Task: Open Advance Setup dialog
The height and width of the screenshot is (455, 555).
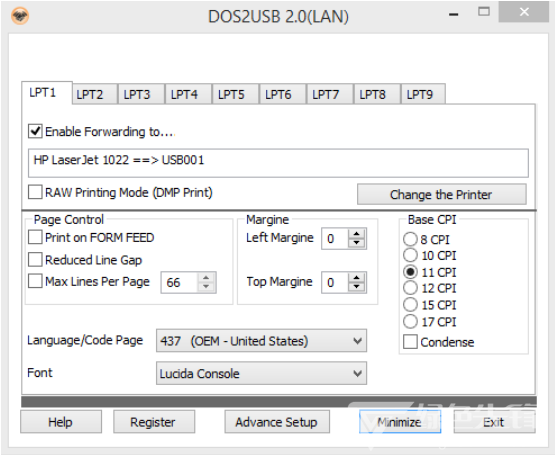Action: [x=277, y=422]
